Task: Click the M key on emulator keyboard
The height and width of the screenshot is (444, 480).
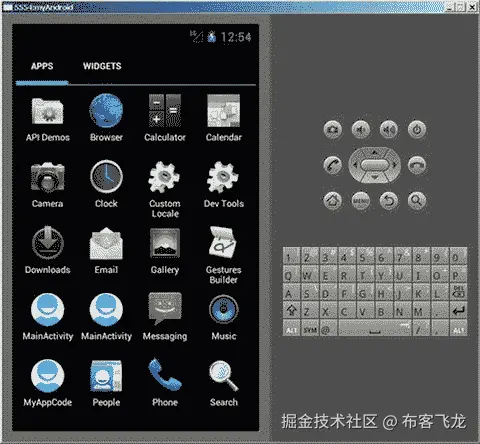Action: click(x=420, y=311)
